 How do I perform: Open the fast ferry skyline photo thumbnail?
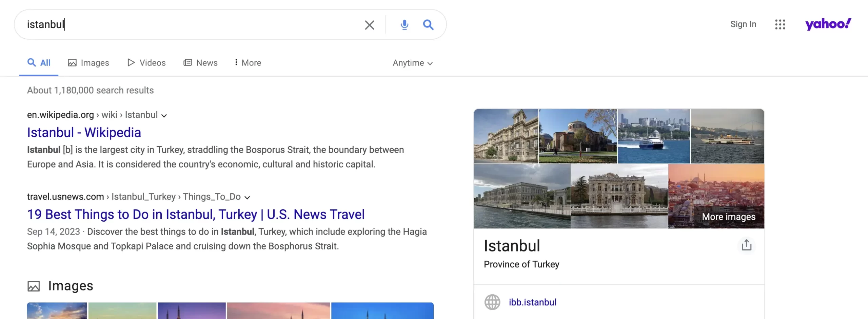click(x=654, y=136)
